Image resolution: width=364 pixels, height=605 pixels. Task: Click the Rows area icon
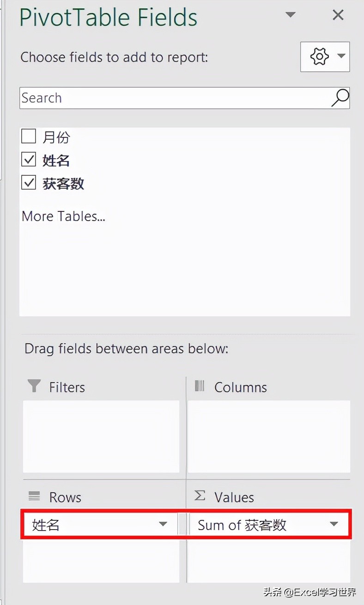(33, 496)
